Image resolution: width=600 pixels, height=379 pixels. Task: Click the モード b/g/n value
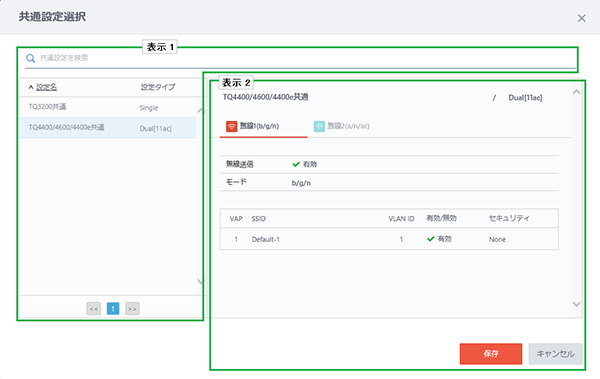301,183
